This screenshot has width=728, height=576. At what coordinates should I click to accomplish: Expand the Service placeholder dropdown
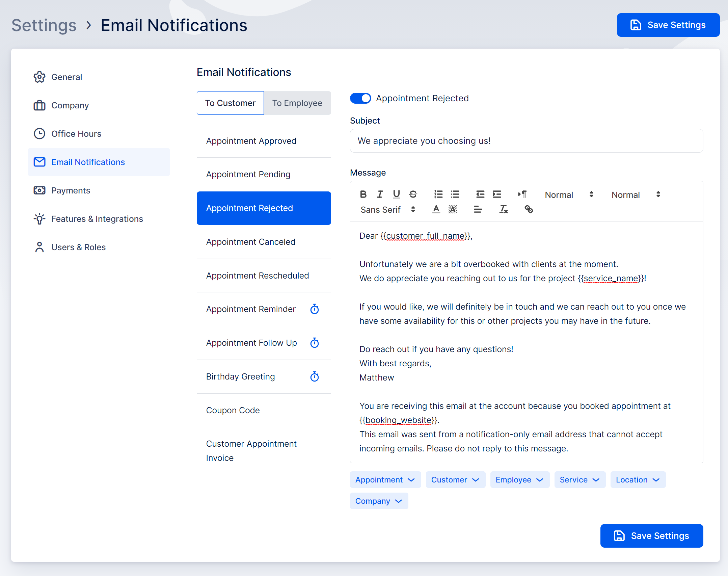click(x=579, y=479)
